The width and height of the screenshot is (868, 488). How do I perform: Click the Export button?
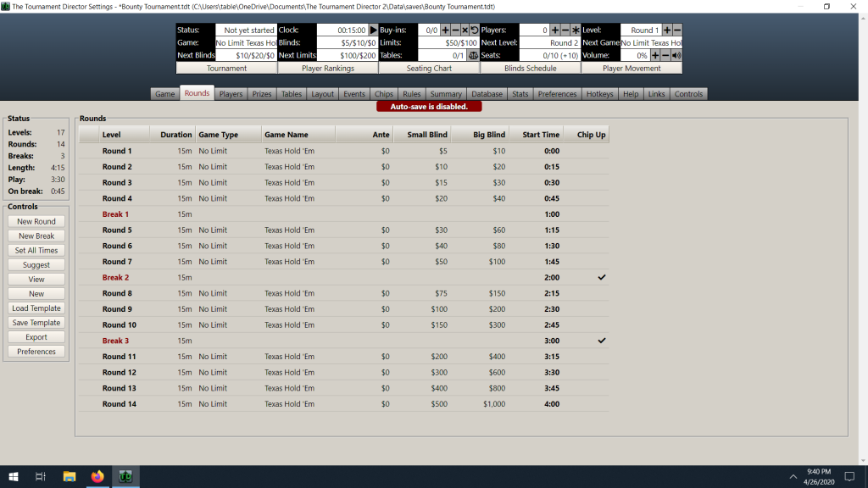tap(36, 337)
